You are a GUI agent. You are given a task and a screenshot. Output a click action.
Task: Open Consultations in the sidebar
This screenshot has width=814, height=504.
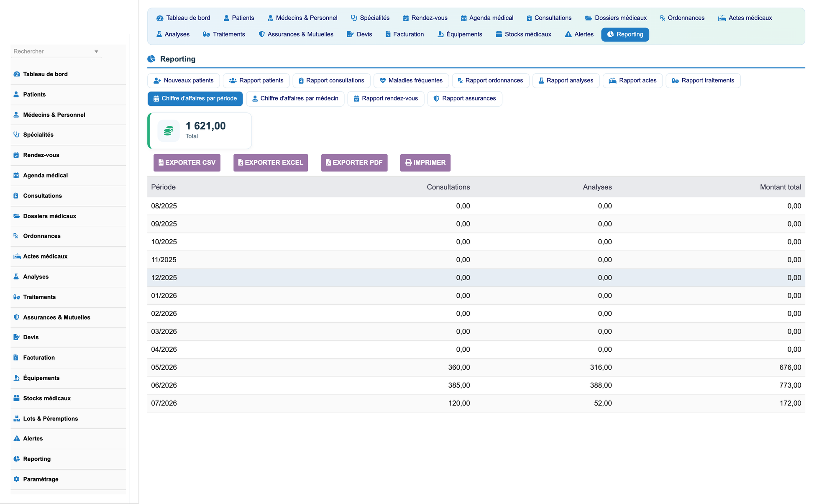pyautogui.click(x=68, y=196)
